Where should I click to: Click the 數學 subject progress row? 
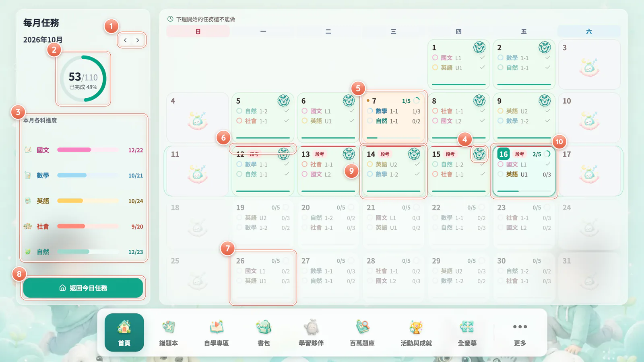[x=84, y=175]
